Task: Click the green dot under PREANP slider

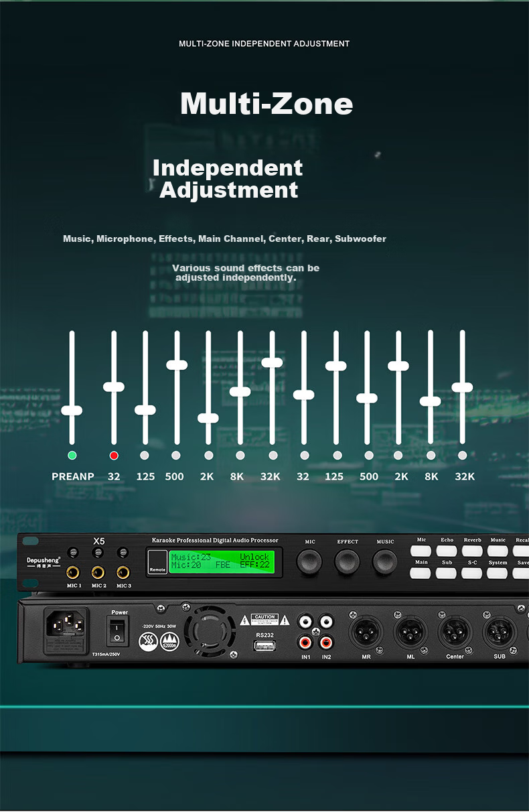Action: tap(72, 456)
